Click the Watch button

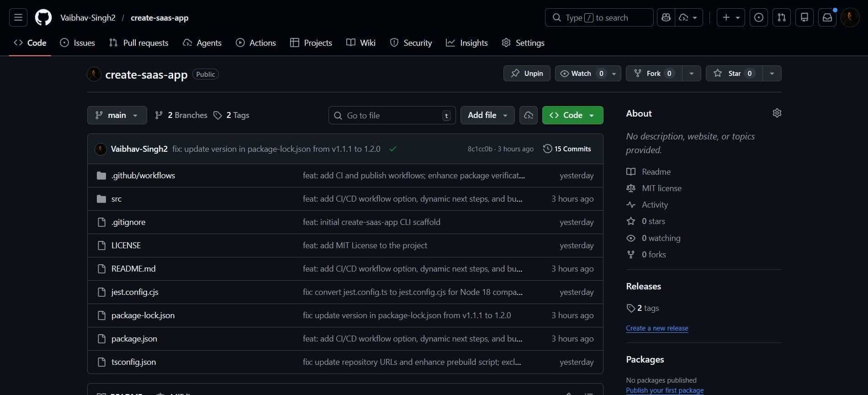(588, 74)
